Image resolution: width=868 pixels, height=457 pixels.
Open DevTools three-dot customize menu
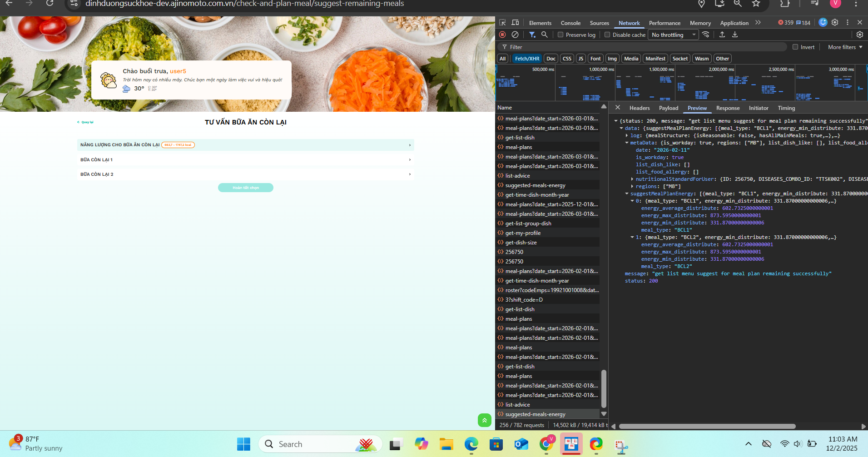(848, 22)
